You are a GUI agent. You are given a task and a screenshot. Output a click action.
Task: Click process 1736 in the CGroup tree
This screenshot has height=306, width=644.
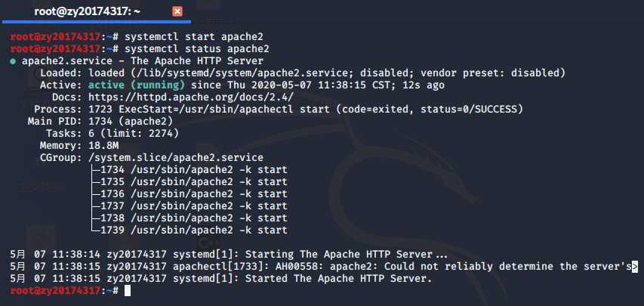coord(190,194)
